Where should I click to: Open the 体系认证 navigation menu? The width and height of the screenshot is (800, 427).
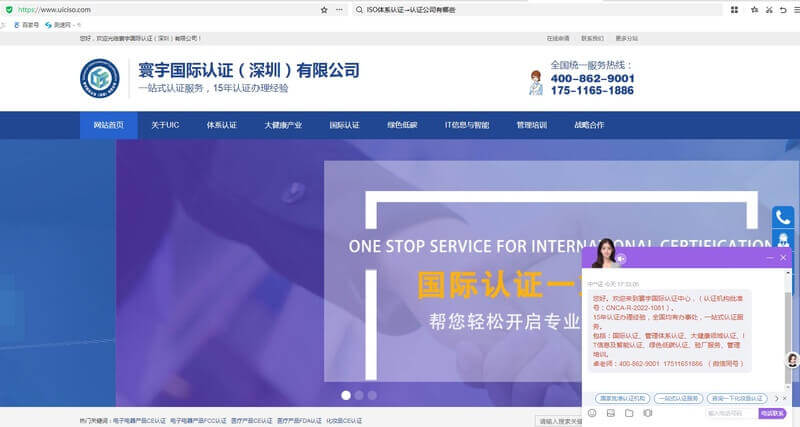(x=221, y=125)
